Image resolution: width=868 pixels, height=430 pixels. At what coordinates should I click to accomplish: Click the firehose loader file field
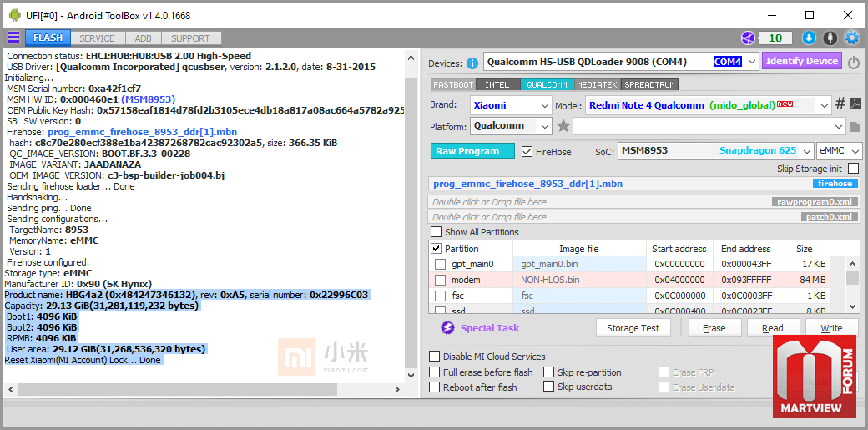645,184
